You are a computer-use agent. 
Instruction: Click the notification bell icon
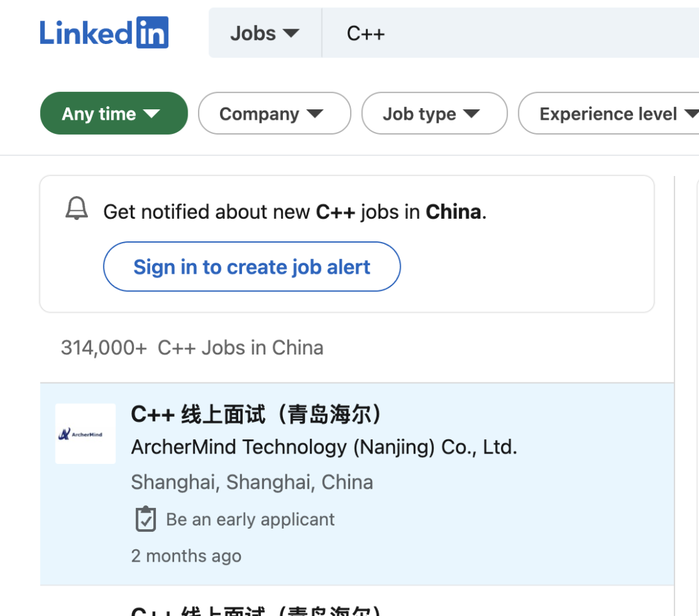coord(76,208)
